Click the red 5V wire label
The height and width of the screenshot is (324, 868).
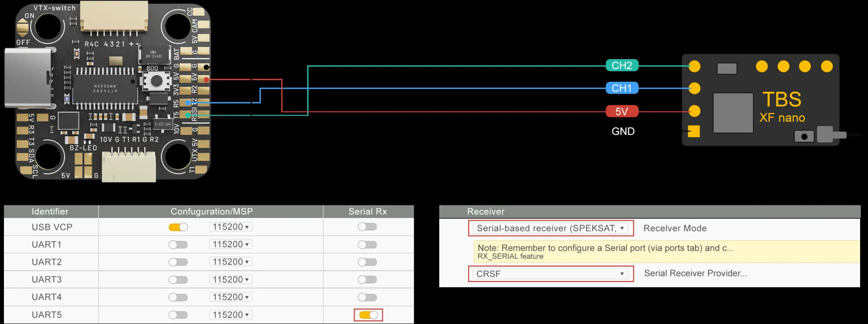(622, 112)
